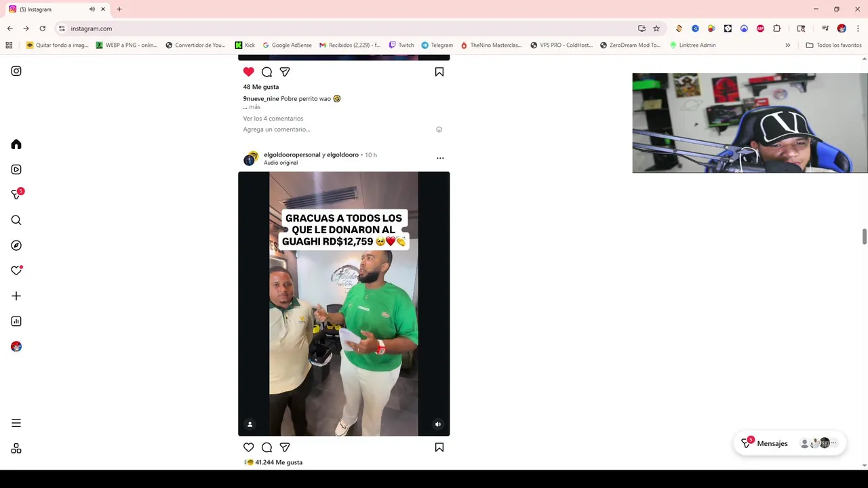Open Explore compass icon
This screenshot has height=488, width=868.
click(x=16, y=245)
